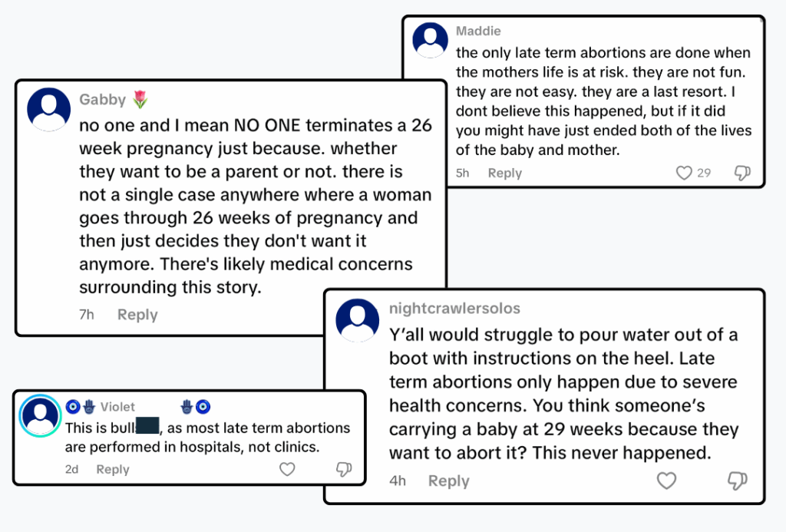Click the Violet username

(117, 407)
